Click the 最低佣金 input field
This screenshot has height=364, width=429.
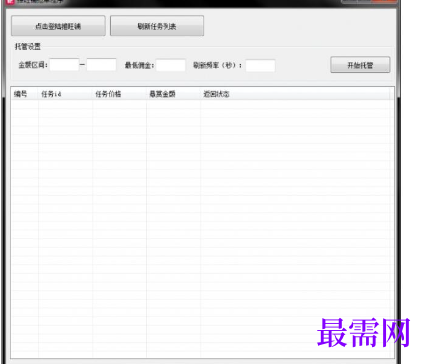click(171, 65)
